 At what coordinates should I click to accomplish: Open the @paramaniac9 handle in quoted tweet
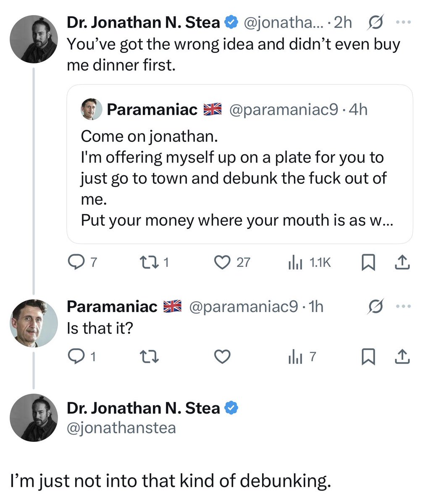point(283,110)
